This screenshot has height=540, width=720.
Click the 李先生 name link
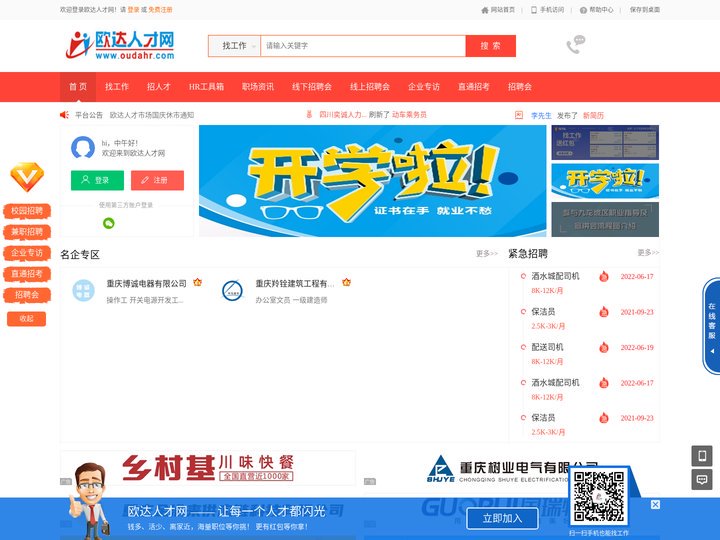click(541, 116)
